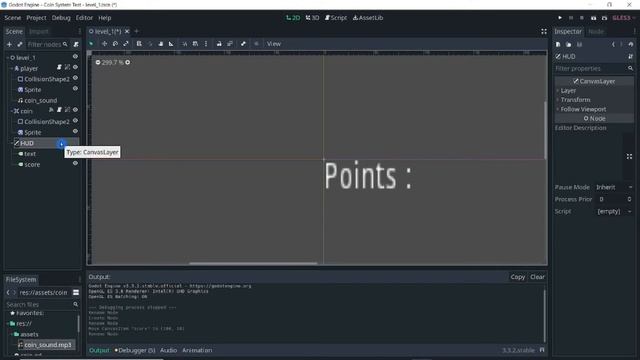Click the group children toolbar icon
Image resolution: width=640 pixels, height=360 pixels.
[230, 44]
